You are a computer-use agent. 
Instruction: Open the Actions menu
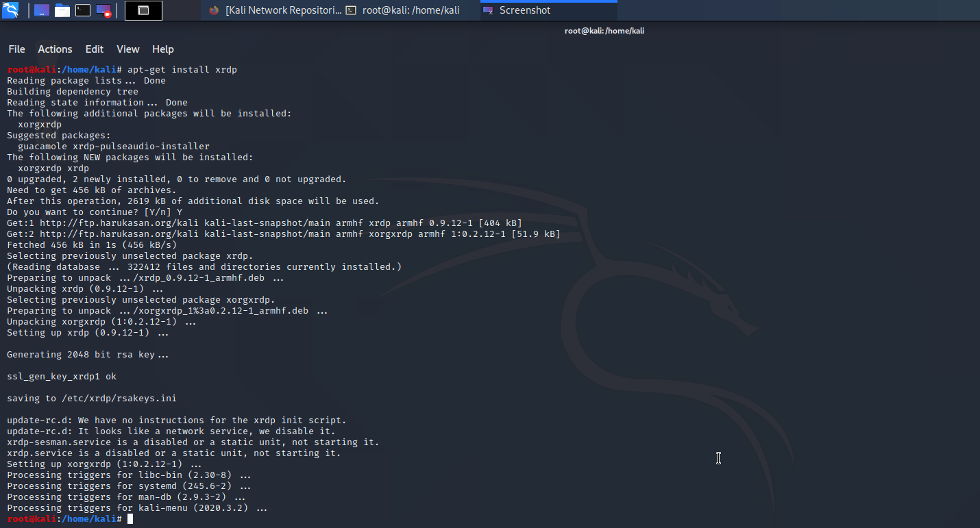point(55,49)
